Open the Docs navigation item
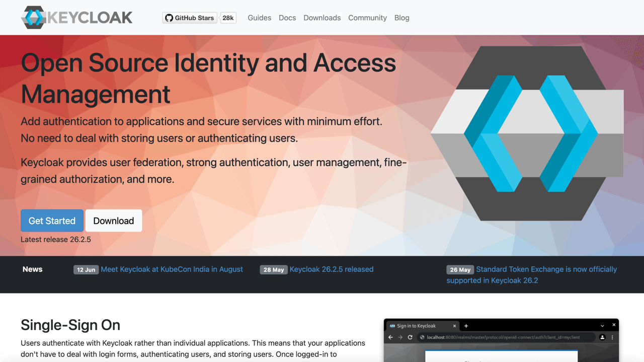644x362 pixels. 287,18
